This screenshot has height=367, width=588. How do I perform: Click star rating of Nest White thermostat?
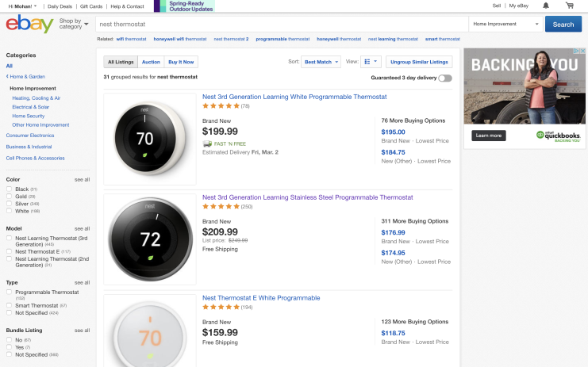[221, 106]
